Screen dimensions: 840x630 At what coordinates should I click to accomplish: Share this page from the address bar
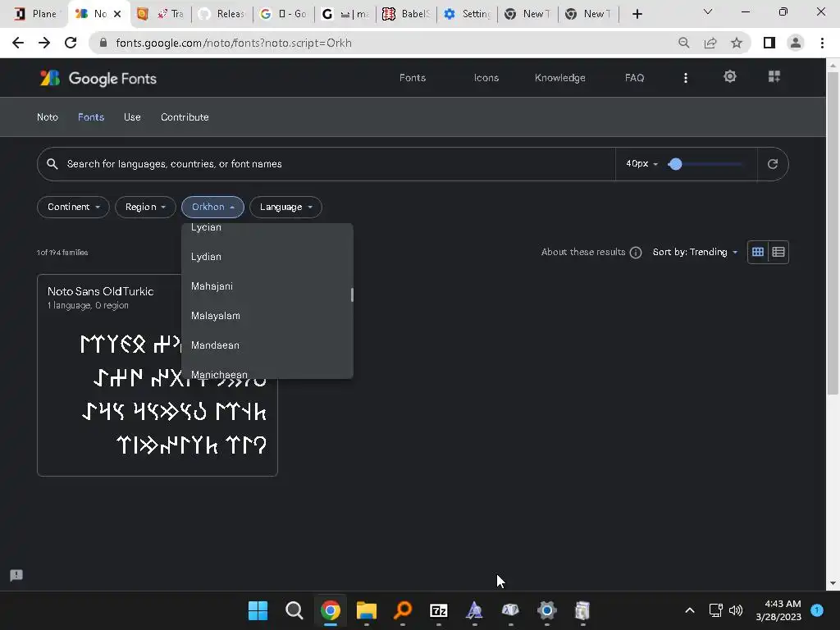coord(710,43)
